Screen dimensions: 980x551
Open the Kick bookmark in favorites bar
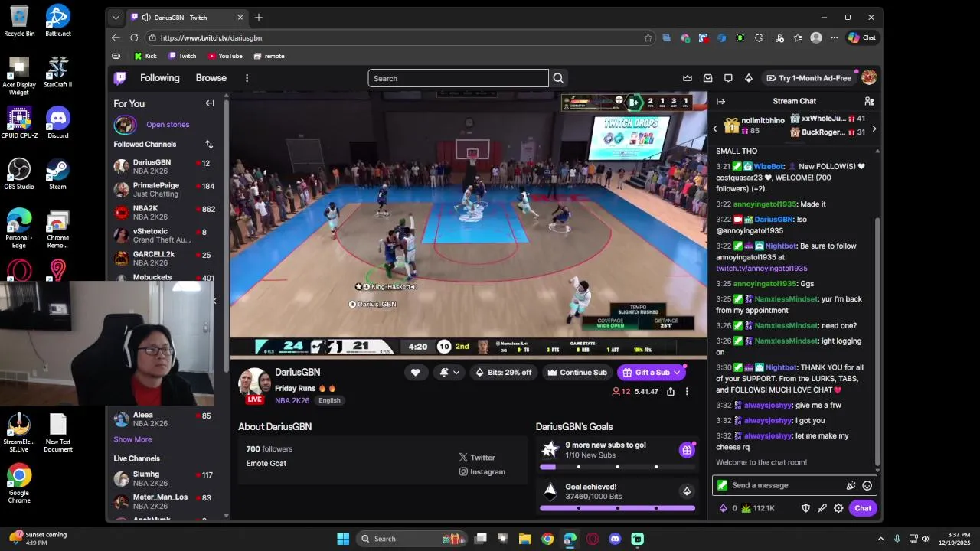pyautogui.click(x=145, y=56)
